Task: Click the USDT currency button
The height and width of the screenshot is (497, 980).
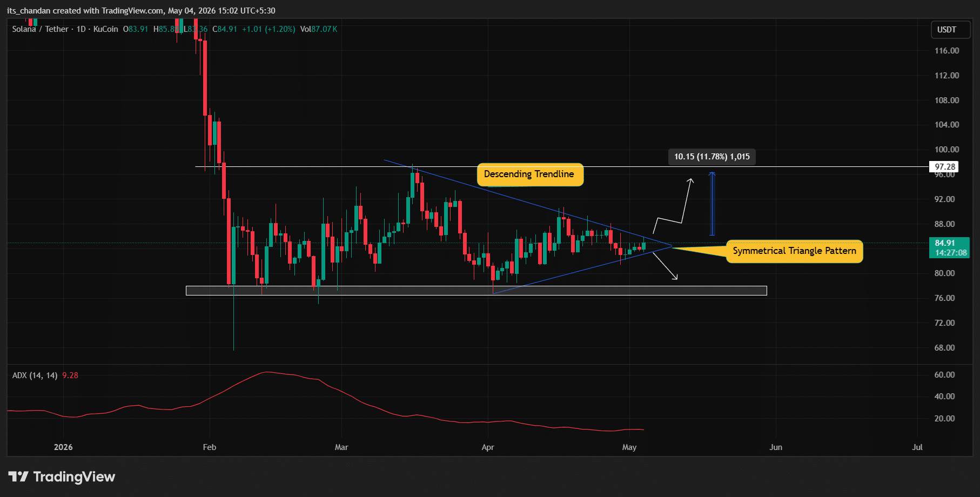Action: coord(950,30)
